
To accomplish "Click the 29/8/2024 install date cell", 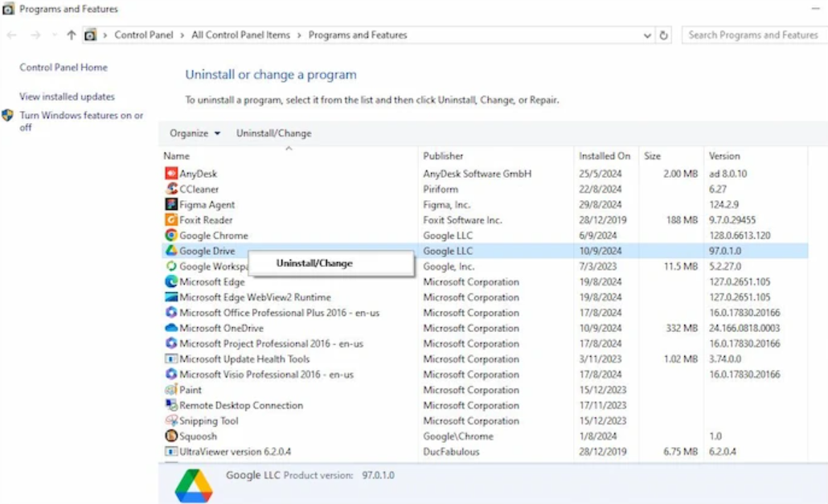I will [601, 204].
